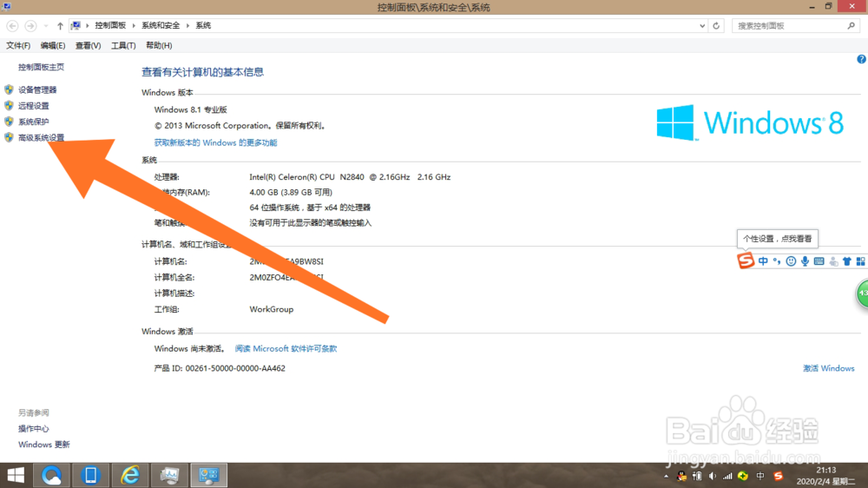Click the shield icon beside 系统保护
The image size is (868, 488).
pyautogui.click(x=9, y=122)
